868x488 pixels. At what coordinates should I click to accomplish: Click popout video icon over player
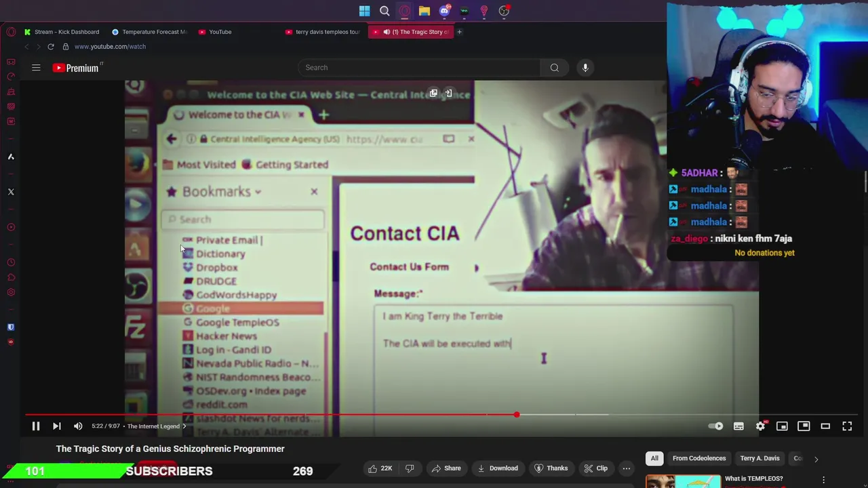tap(433, 93)
